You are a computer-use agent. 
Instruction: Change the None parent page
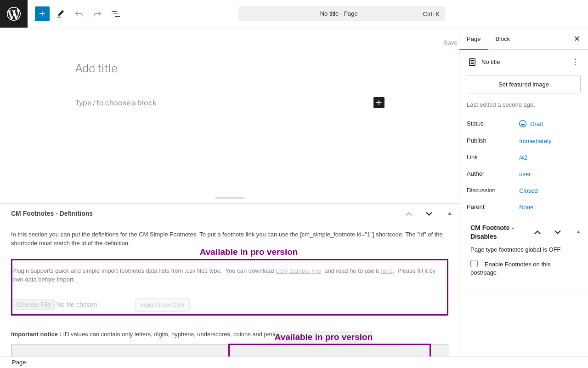[x=526, y=207]
